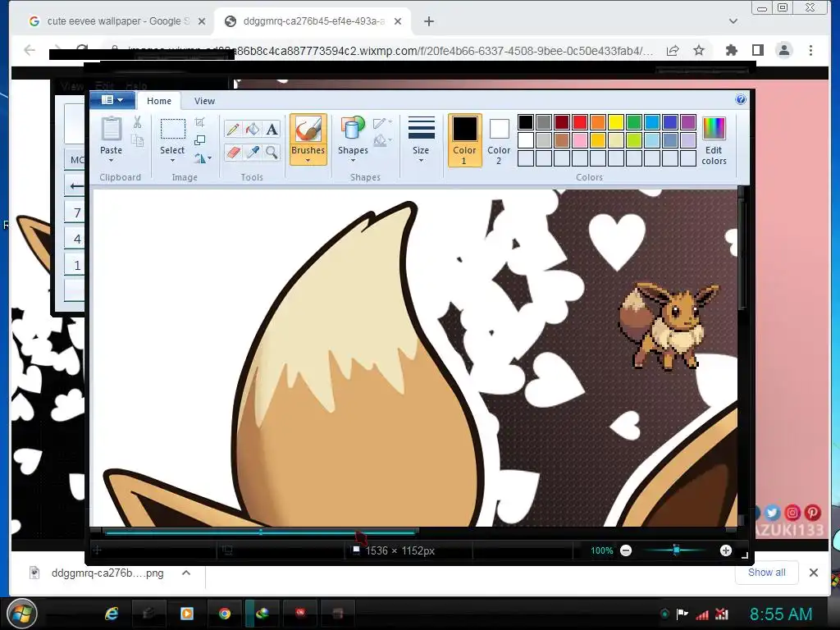Screen dimensions: 840x630
Task: Open the shape Outline dropdown
Action: click(x=382, y=123)
